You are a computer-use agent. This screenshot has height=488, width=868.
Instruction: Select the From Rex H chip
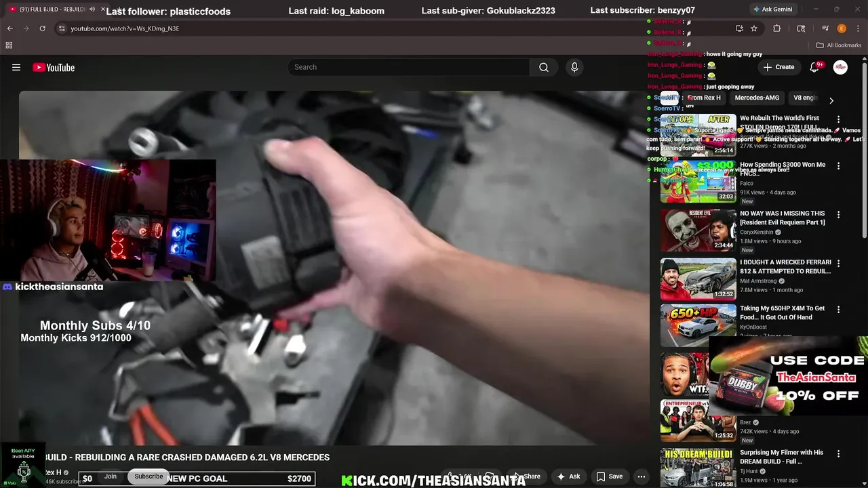(704, 98)
